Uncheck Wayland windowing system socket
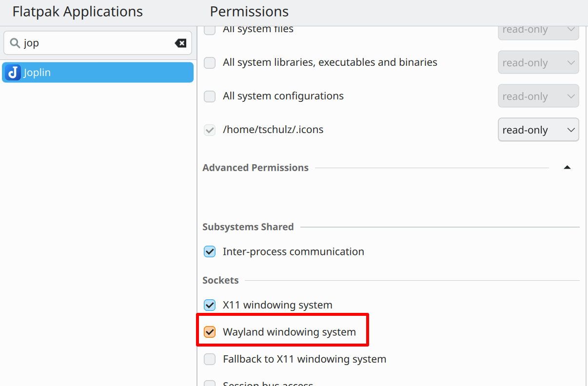 [x=210, y=332]
